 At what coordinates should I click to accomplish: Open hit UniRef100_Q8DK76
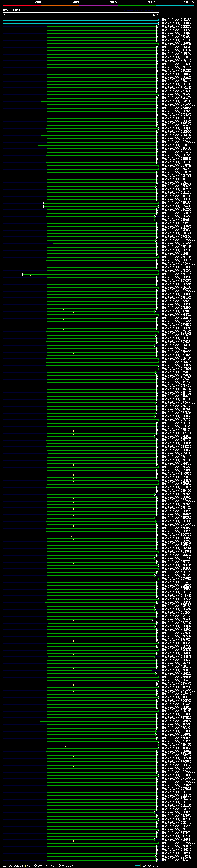pos(177,26)
